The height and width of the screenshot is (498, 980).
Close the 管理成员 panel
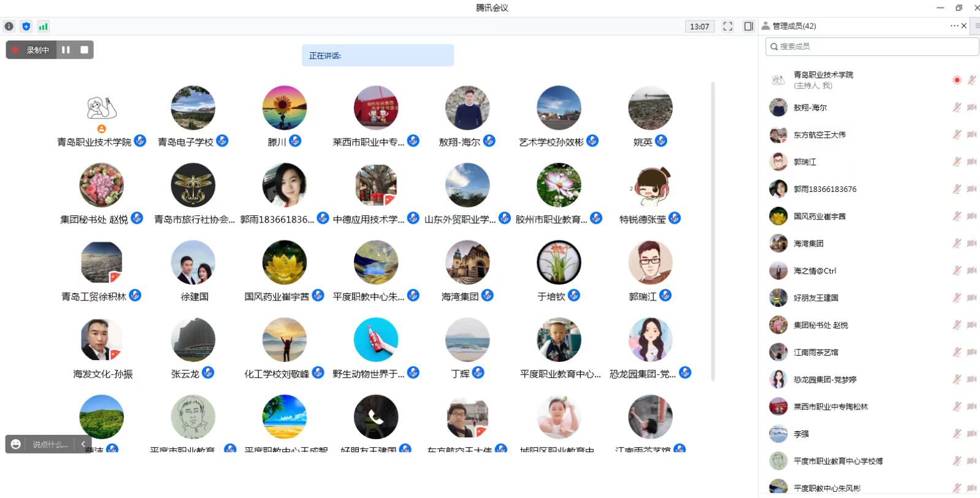tap(964, 26)
